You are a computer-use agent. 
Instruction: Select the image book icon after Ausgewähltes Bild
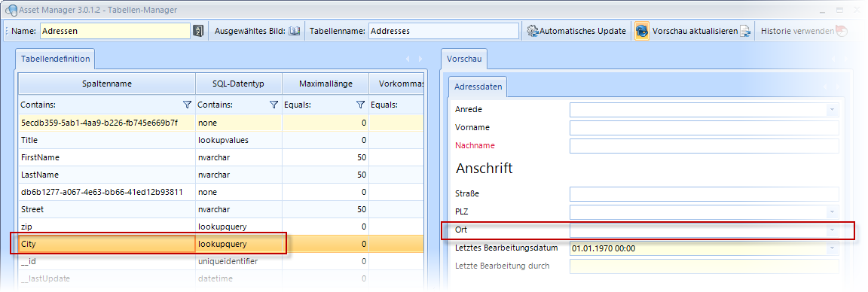click(x=294, y=31)
